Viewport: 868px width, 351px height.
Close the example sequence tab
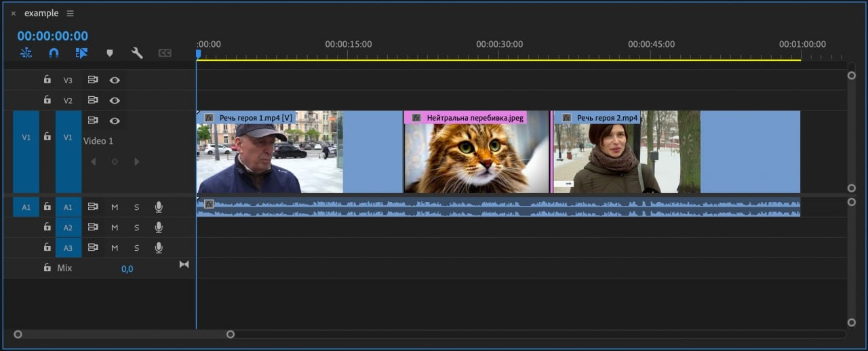[13, 14]
